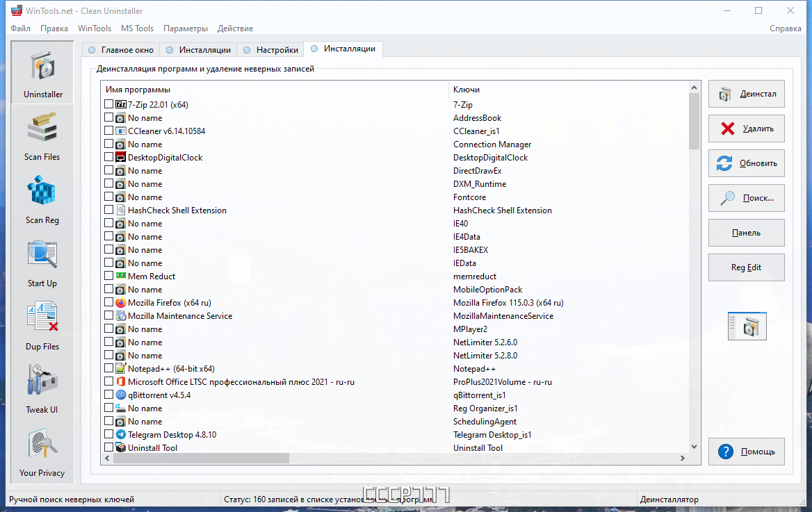Image resolution: width=812 pixels, height=512 pixels.
Task: Open the Start Up manager
Action: 42,263
